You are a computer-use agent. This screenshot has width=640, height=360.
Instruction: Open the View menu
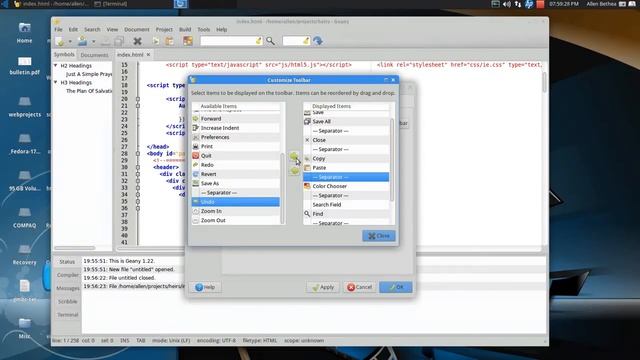coord(112,29)
